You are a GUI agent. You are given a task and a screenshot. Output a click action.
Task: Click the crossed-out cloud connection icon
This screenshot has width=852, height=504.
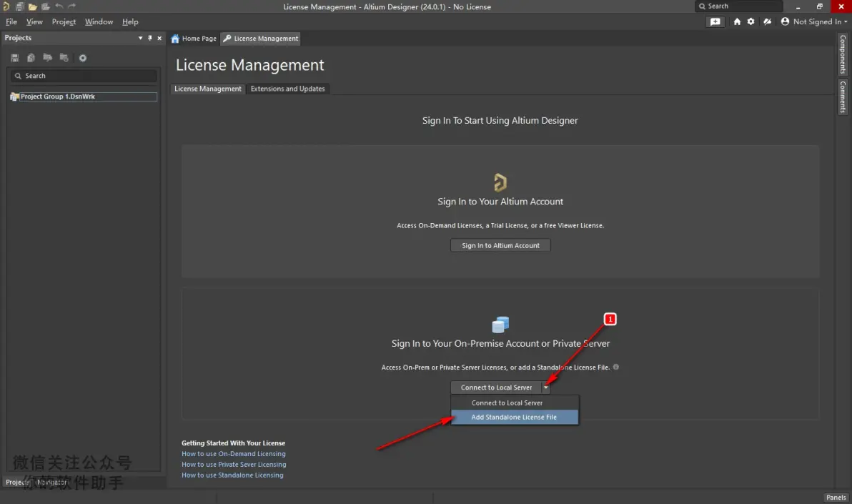[x=767, y=21]
